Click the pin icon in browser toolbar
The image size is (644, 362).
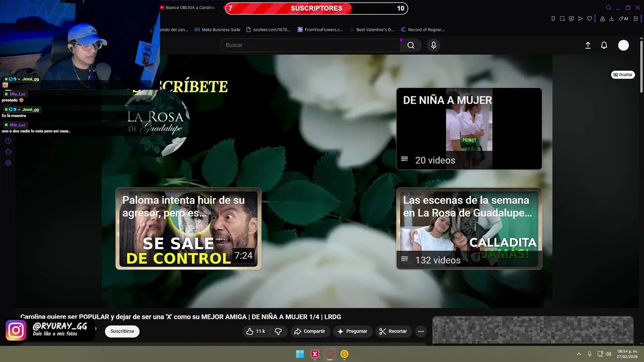coord(553,19)
